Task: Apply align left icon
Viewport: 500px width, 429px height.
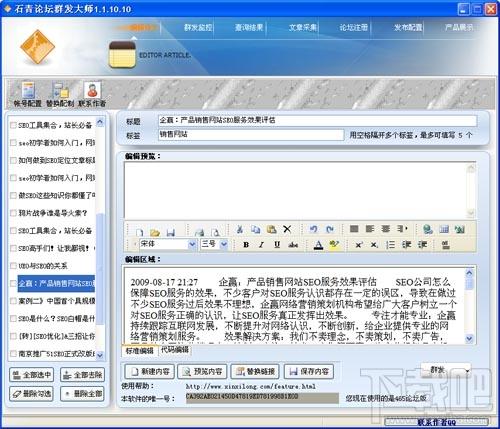Action: 370,229
